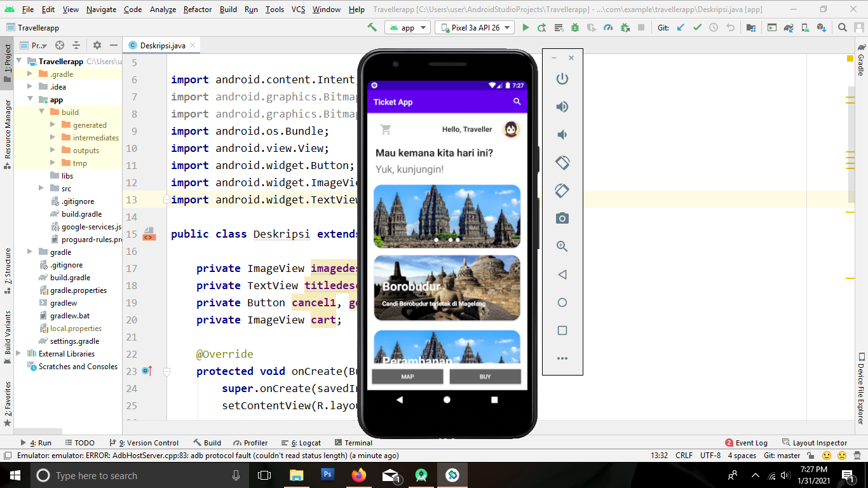Tap the BUY button in the app

coord(485,377)
